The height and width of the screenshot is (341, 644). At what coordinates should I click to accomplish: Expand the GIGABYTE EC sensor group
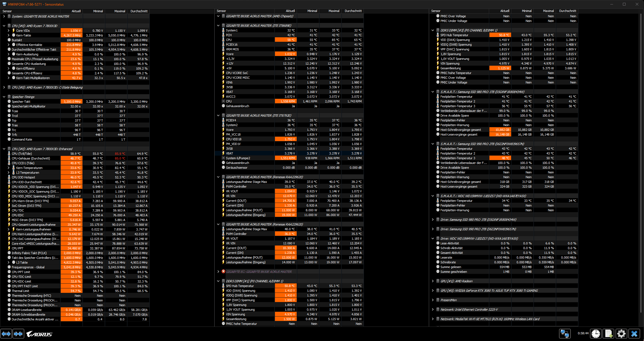coord(218,272)
